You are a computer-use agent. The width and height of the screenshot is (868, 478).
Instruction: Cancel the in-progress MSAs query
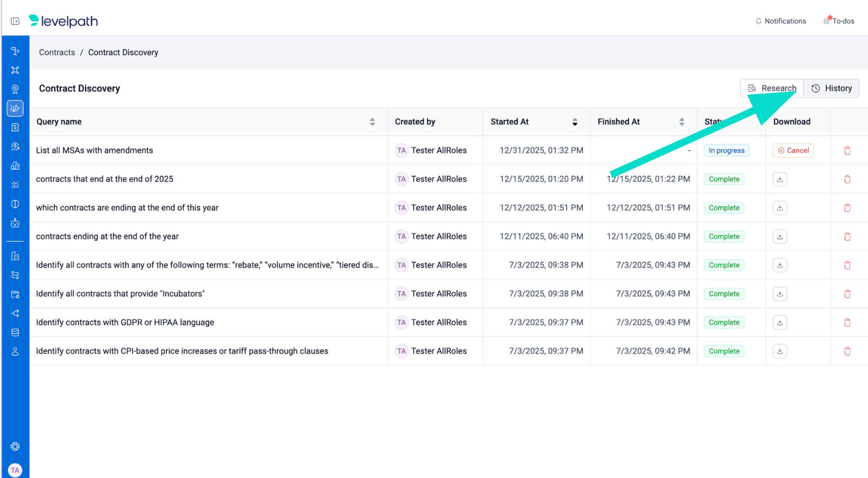pos(793,151)
